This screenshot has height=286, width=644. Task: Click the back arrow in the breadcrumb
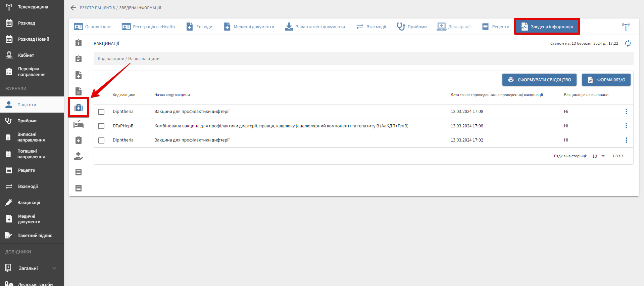73,8
